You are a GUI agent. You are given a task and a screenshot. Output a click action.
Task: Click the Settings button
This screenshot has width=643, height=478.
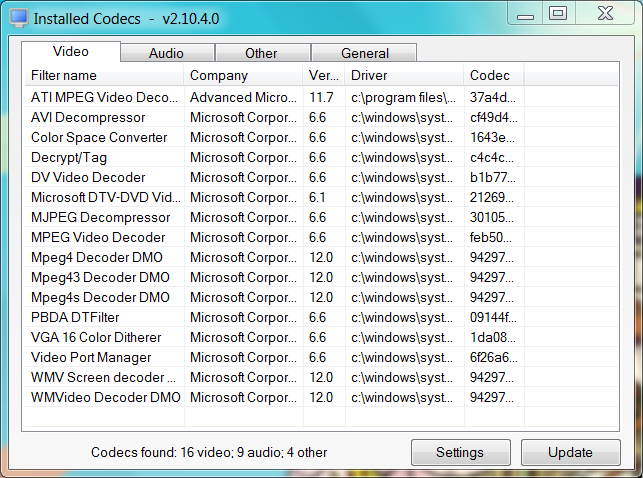click(461, 452)
